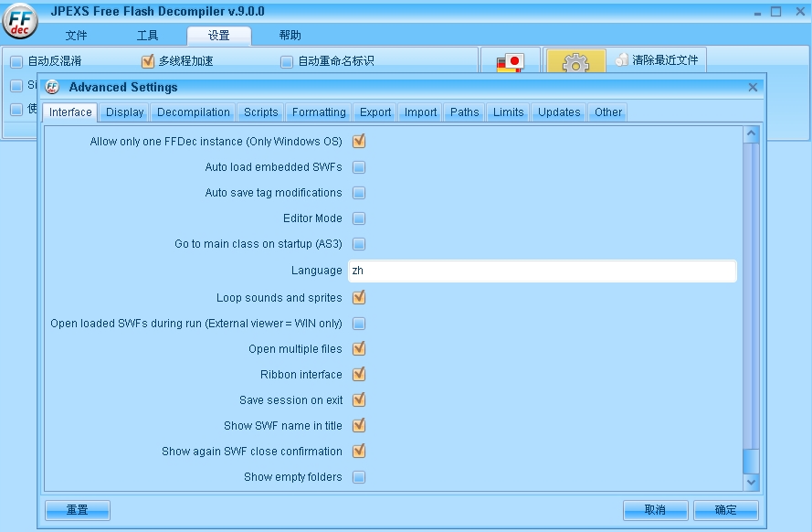Toggle the partially hidden 使 checkbox in main window

tap(16, 110)
